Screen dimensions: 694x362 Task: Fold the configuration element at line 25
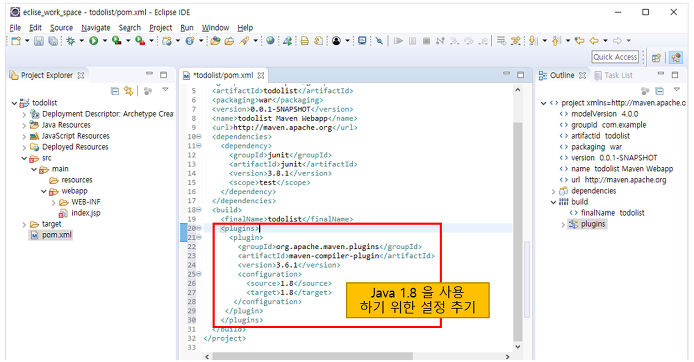[x=199, y=274]
